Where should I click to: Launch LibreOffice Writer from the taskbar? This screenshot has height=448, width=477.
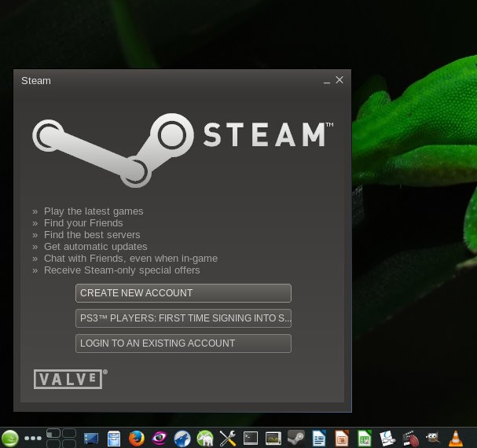pyautogui.click(x=319, y=439)
